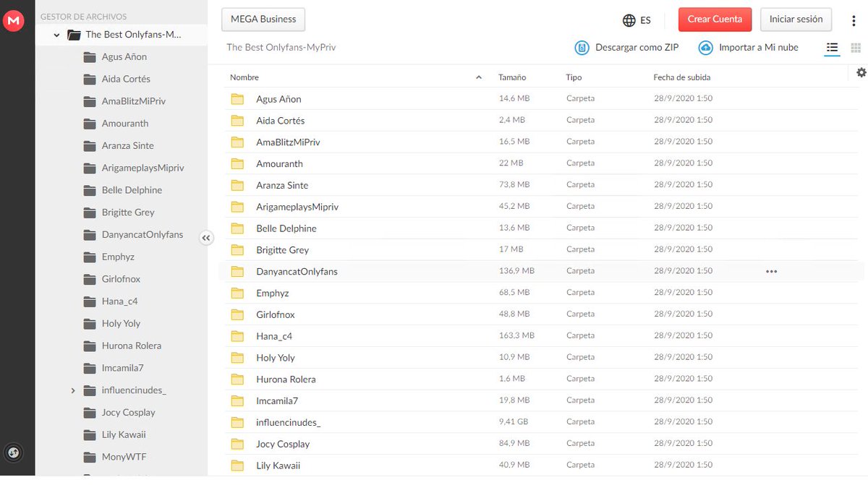This screenshot has height=485, width=868.
Task: Select DanyancatOnlyfans in sidebar tree
Action: coord(142,235)
